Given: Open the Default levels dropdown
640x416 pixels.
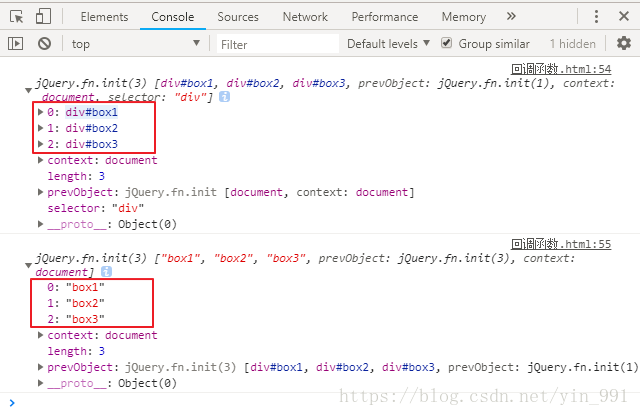Looking at the screenshot, I should coord(388,43).
